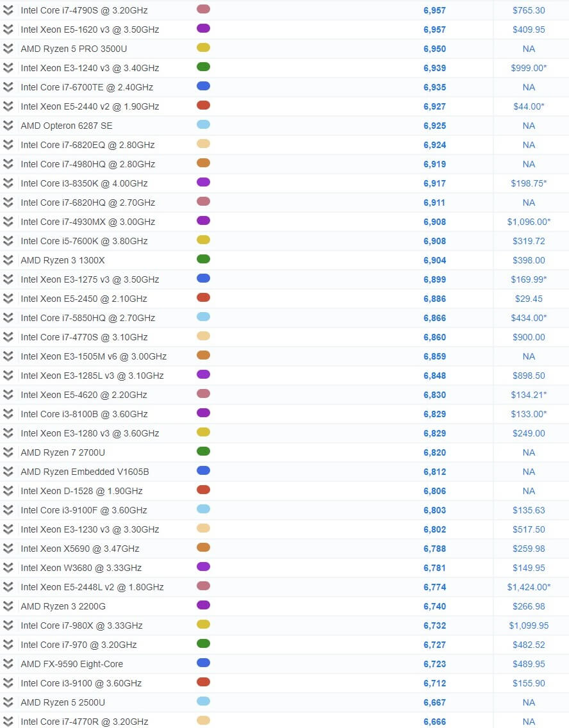The height and width of the screenshot is (728, 569).
Task: Click the NA price for AMD Opteron 6287 SE
Action: tap(529, 126)
